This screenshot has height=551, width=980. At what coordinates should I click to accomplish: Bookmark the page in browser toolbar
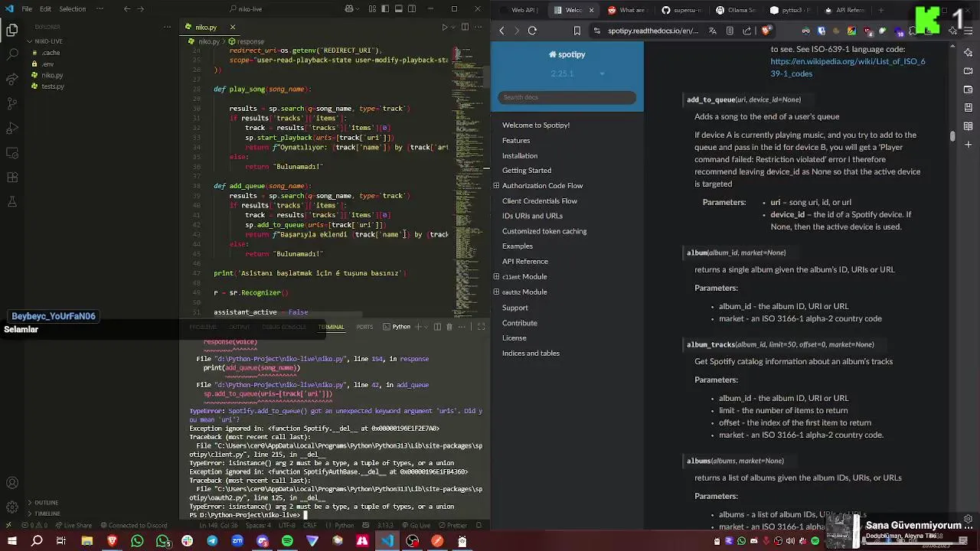[x=577, y=31]
